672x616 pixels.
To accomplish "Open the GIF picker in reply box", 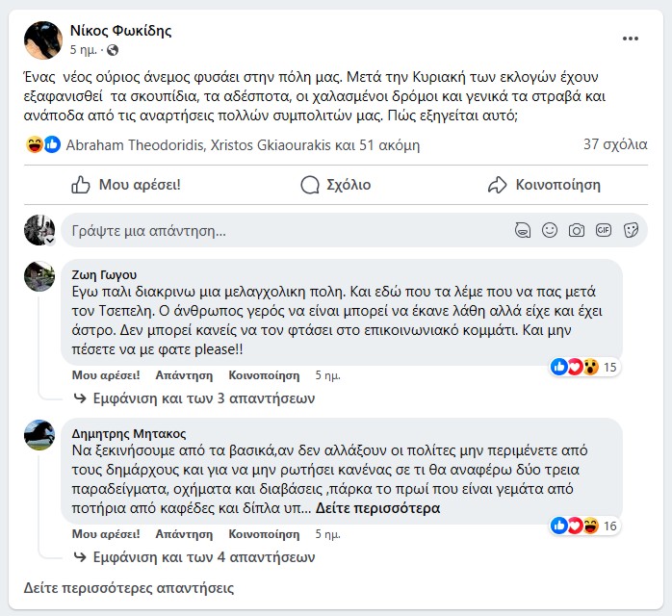I will [x=604, y=230].
